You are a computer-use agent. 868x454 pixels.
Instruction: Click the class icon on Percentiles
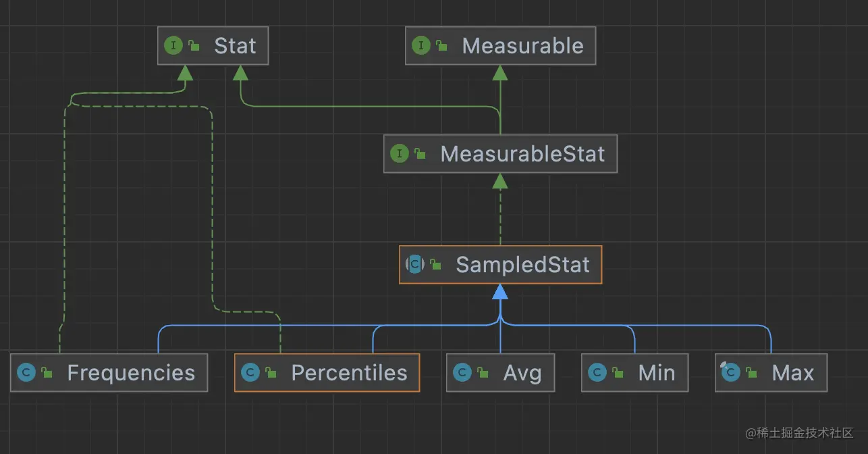(250, 372)
